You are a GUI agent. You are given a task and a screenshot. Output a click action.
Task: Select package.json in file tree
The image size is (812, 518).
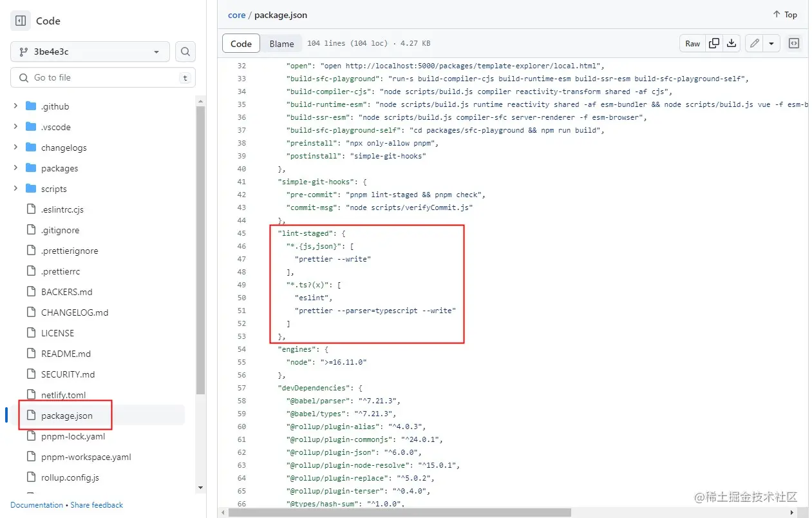coord(67,416)
